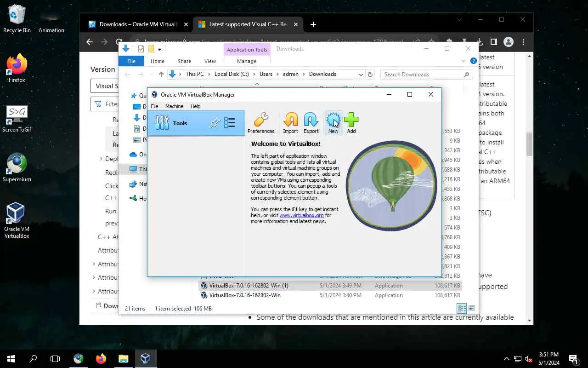The image size is (588, 368).
Task: Open www.virtualbox.org link
Action: 301,215
